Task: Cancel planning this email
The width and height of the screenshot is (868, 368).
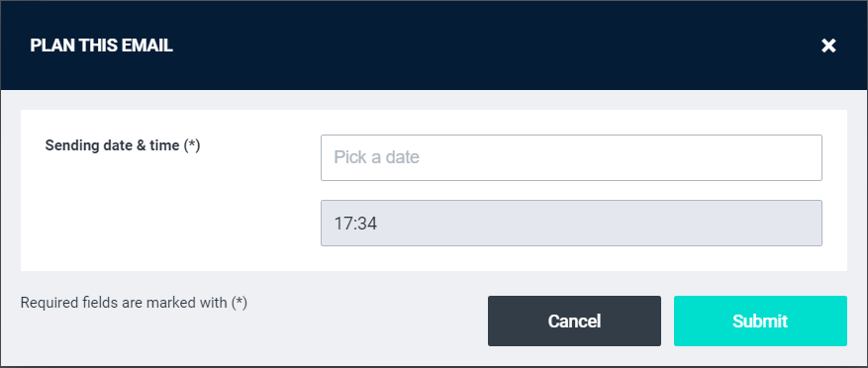Action: pyautogui.click(x=574, y=321)
